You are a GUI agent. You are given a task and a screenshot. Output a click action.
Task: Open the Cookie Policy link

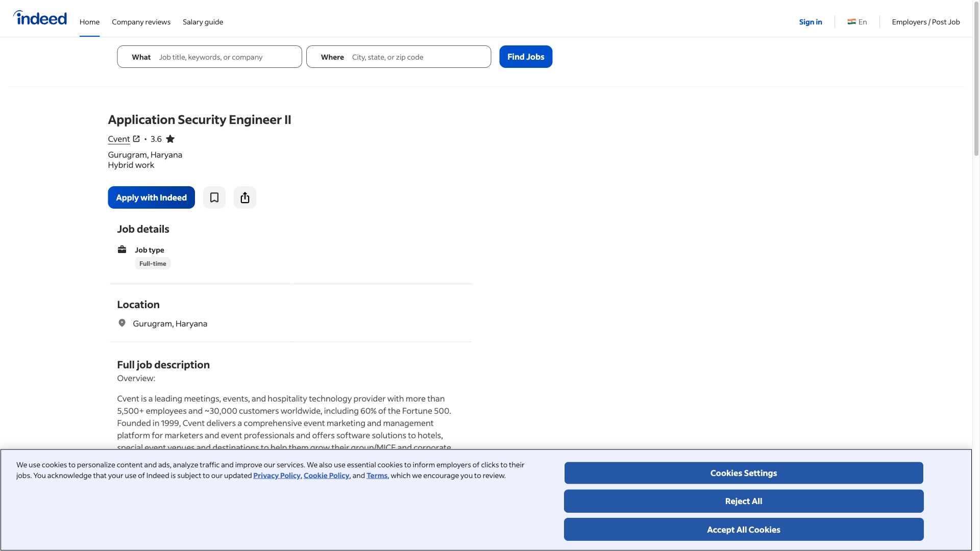(327, 475)
